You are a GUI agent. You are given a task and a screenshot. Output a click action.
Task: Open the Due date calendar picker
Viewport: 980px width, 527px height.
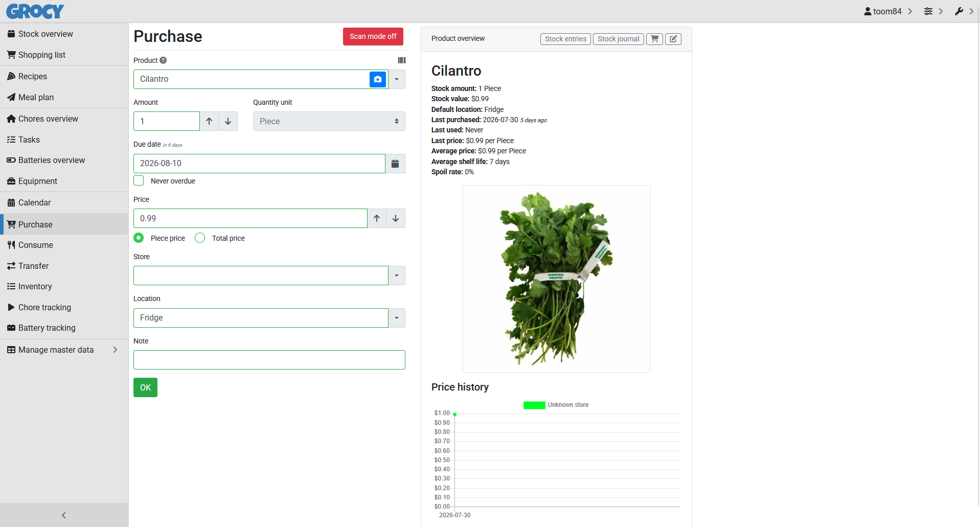[395, 164]
